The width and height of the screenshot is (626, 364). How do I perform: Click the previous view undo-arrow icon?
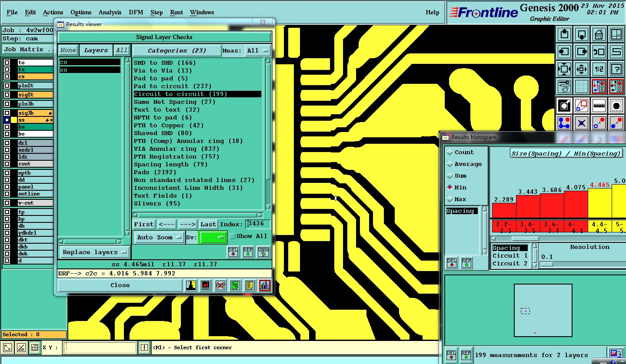[599, 52]
